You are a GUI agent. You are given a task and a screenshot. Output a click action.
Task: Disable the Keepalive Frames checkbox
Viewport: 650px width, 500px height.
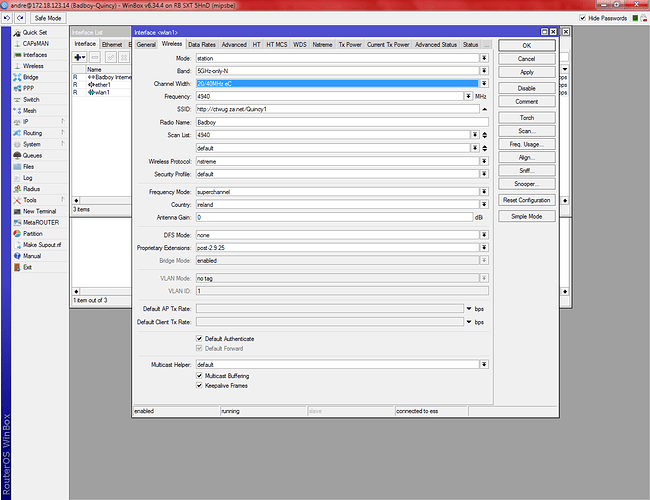pos(199,385)
